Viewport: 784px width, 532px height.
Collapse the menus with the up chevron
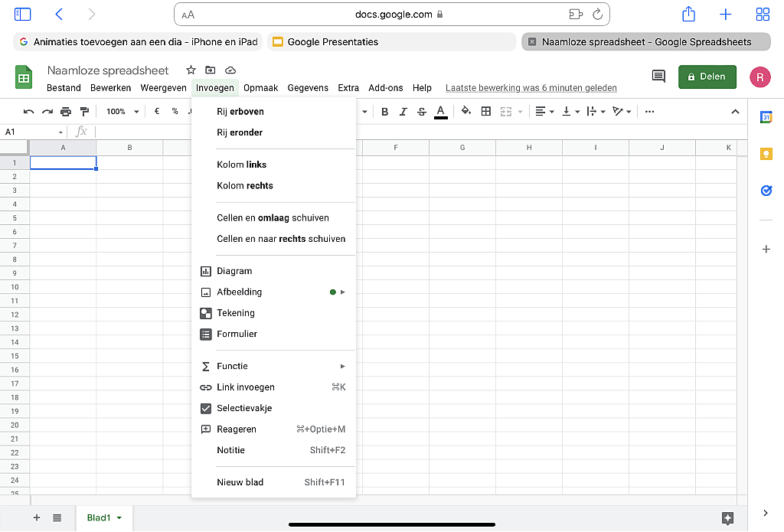tap(735, 112)
